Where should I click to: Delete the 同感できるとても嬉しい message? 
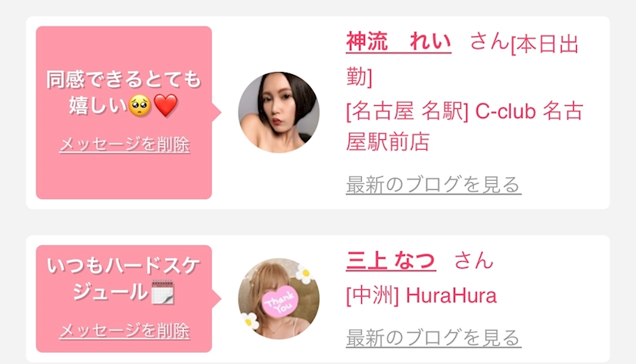pyautogui.click(x=124, y=145)
